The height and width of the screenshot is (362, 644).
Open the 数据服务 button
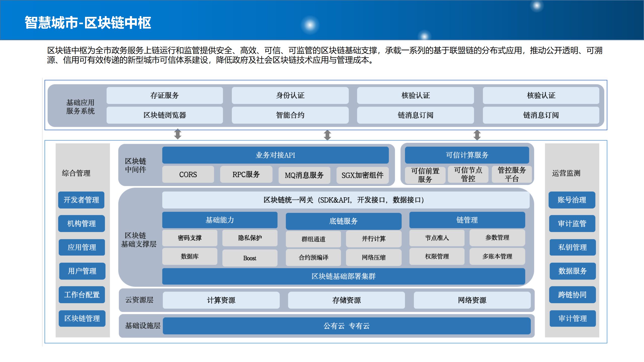573,271
